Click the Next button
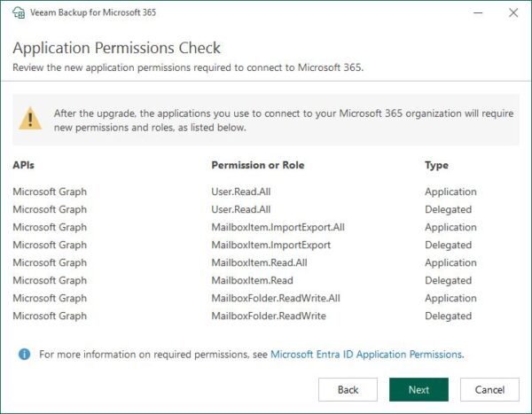The image size is (532, 414). coord(419,389)
